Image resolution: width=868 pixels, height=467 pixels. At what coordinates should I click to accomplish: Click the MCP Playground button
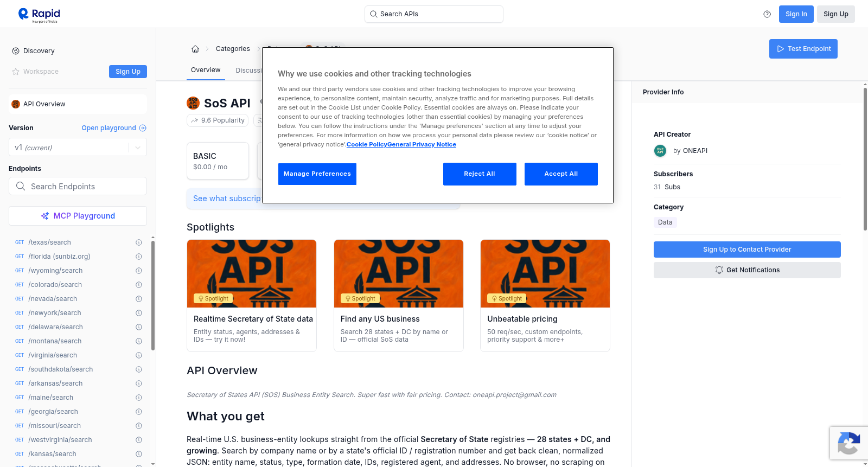pyautogui.click(x=78, y=216)
